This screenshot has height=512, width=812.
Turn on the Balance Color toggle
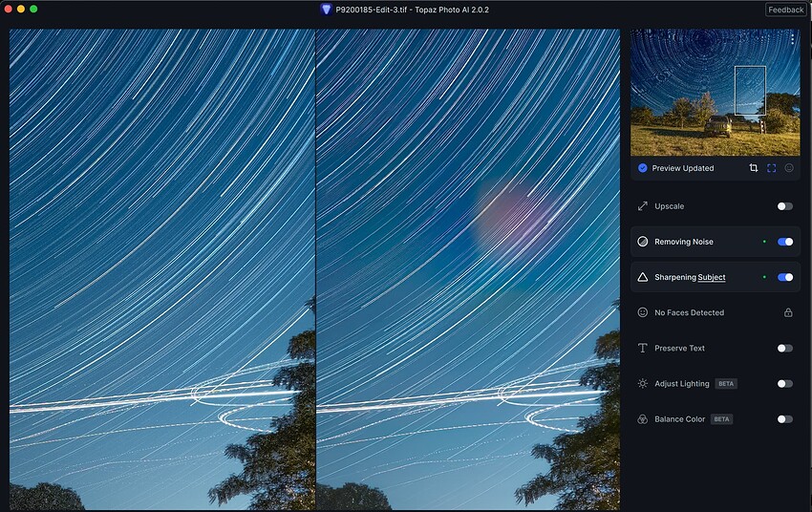click(785, 419)
